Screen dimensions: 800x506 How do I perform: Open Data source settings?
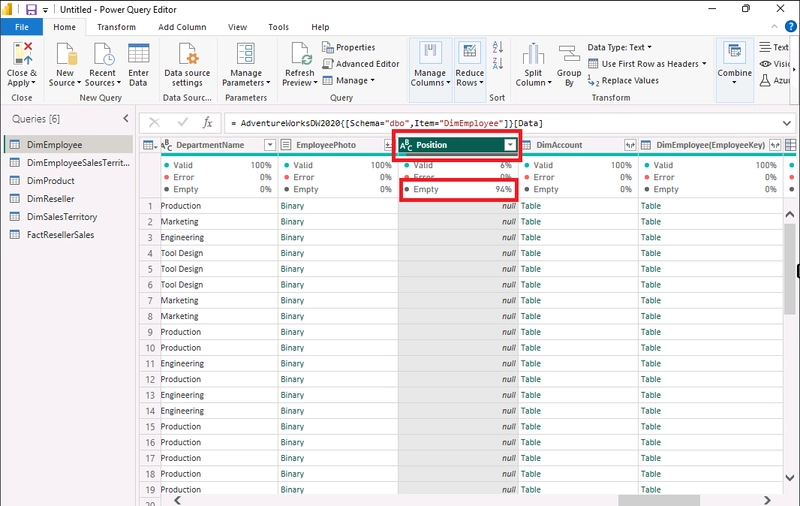point(187,65)
